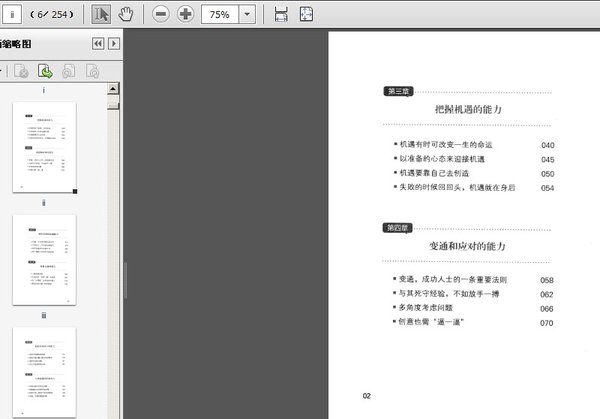Select the third page thumbnail in panel
This screenshot has width=600, height=419.
pyautogui.click(x=44, y=370)
